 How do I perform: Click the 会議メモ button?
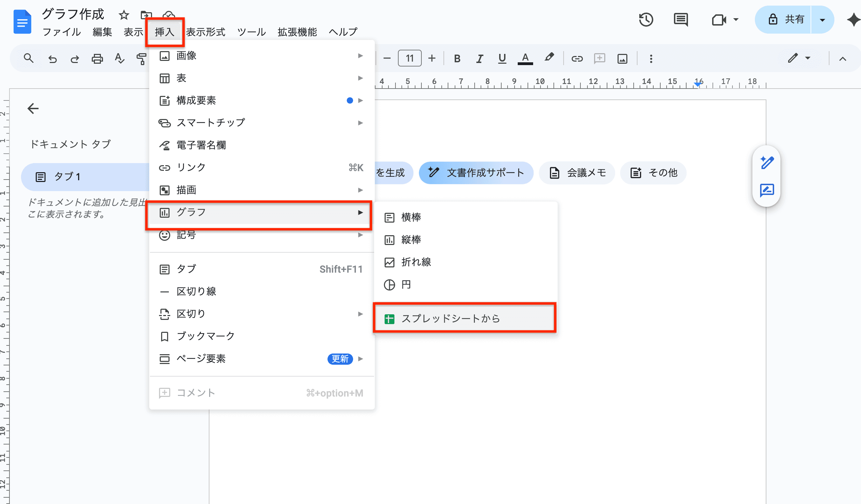[x=577, y=173]
